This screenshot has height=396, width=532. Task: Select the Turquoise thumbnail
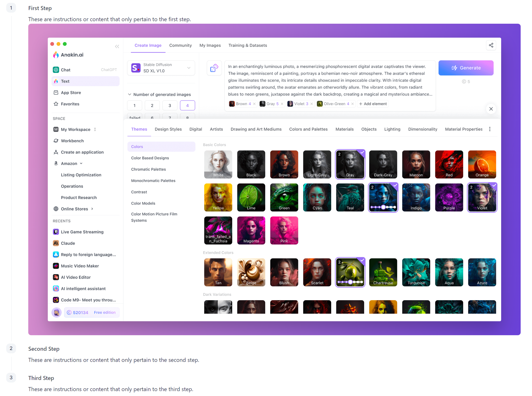[x=416, y=272]
